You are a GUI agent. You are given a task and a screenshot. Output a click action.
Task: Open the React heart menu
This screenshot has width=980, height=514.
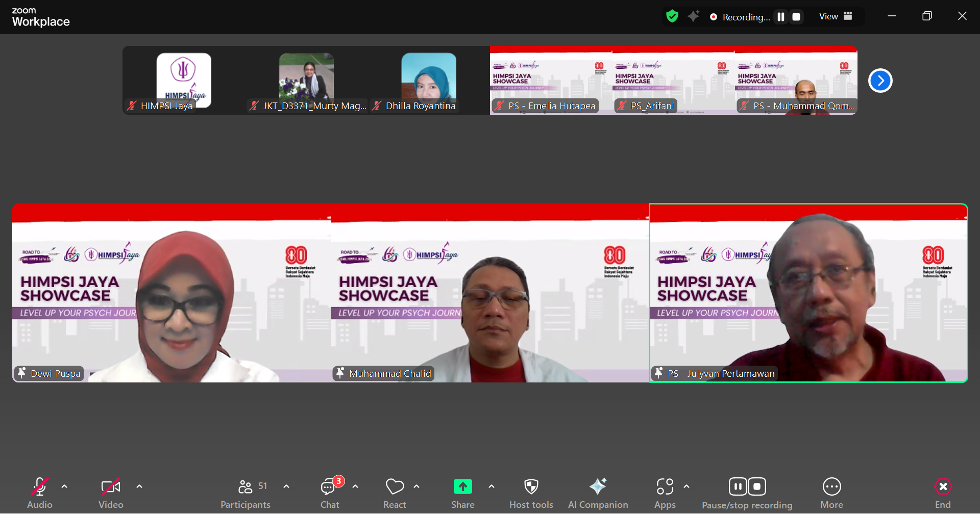(395, 493)
